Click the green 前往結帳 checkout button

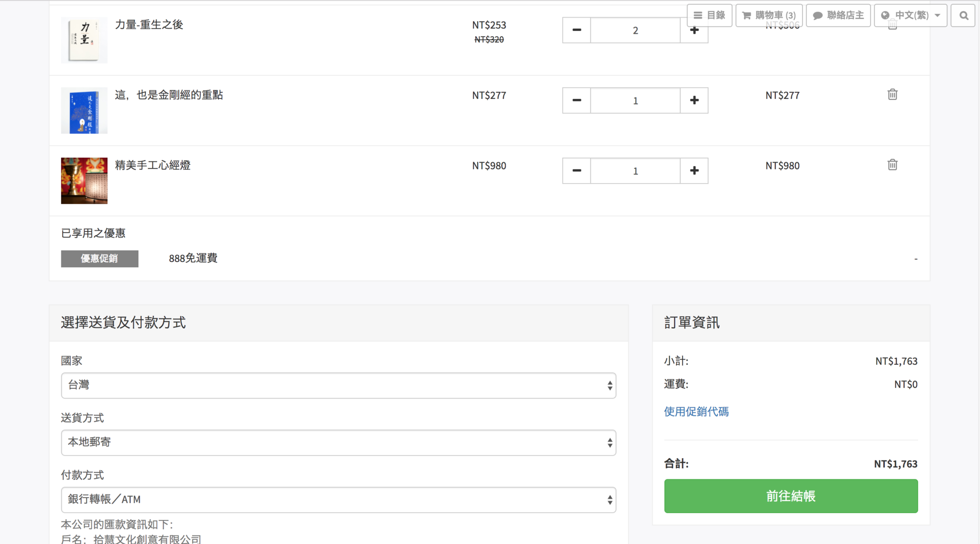pos(790,496)
